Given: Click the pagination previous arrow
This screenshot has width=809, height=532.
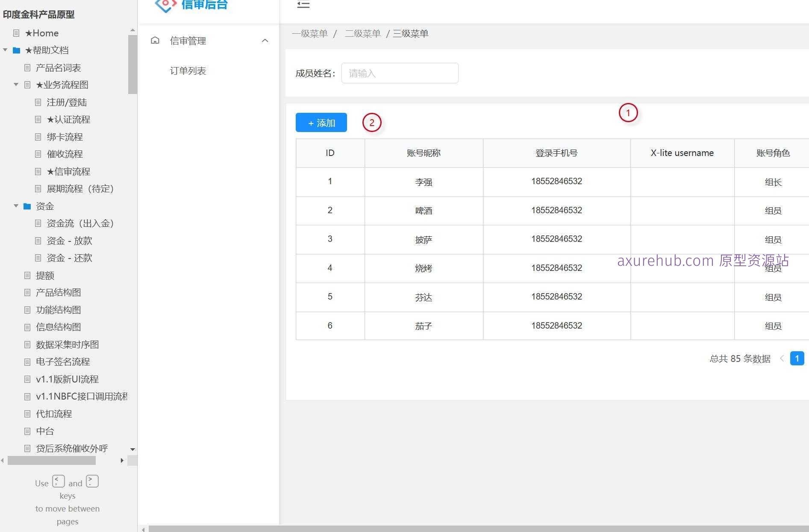Looking at the screenshot, I should (x=782, y=359).
